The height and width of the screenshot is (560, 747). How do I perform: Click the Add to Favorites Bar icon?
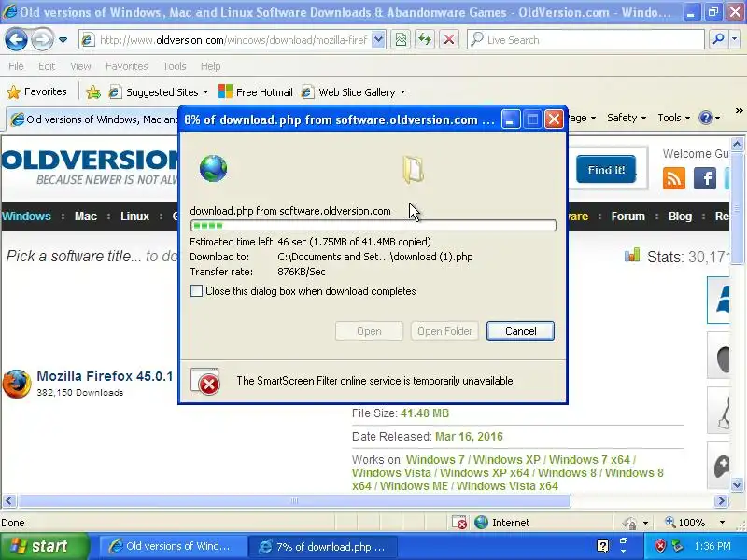click(93, 91)
